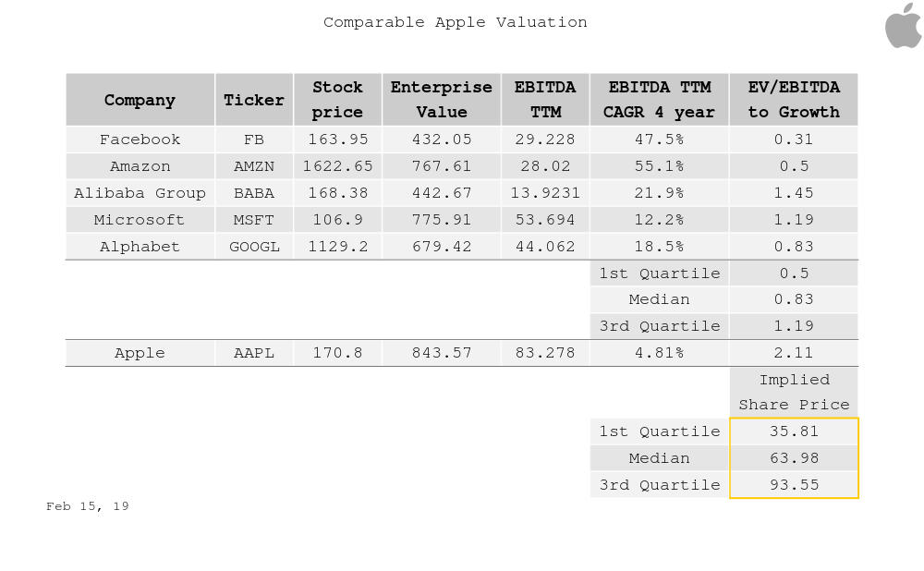Select the Enterprise Value header cell
This screenshot has height=571, width=924.
(442, 100)
